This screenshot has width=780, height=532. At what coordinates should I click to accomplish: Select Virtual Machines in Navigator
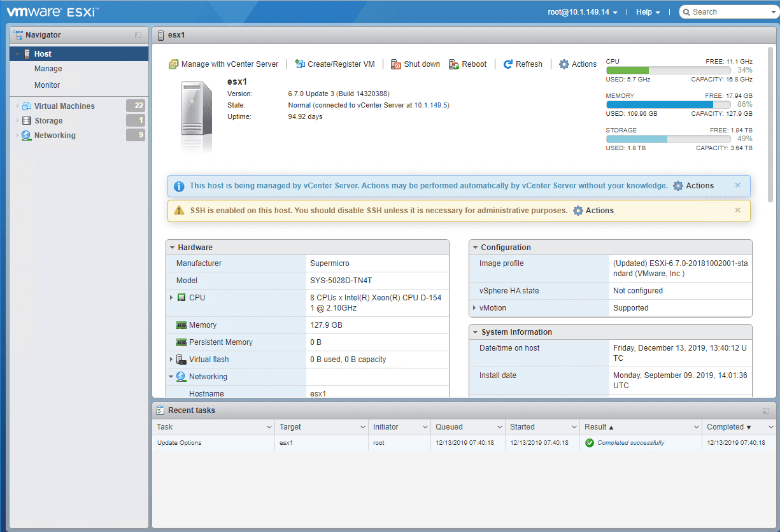pyautogui.click(x=65, y=106)
